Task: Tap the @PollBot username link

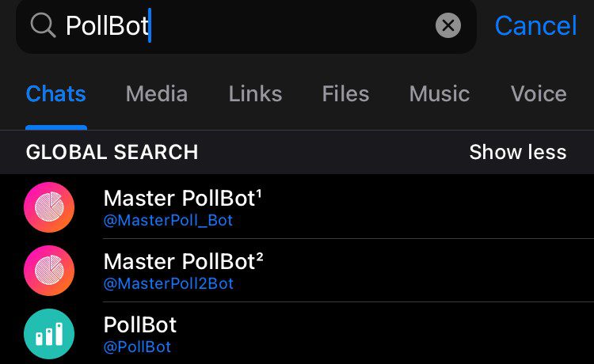Action: 137,347
